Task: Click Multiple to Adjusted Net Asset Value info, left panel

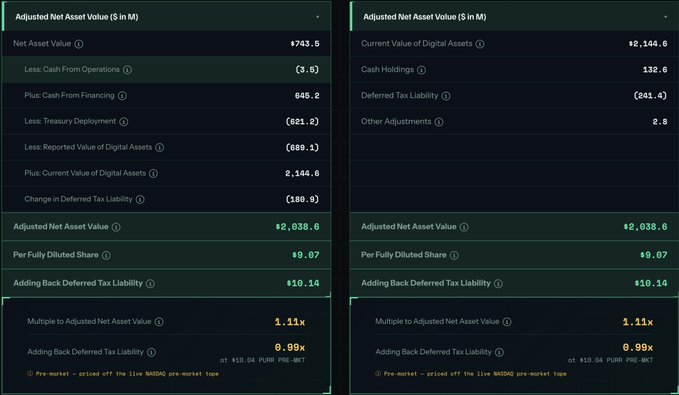Action: (159, 322)
